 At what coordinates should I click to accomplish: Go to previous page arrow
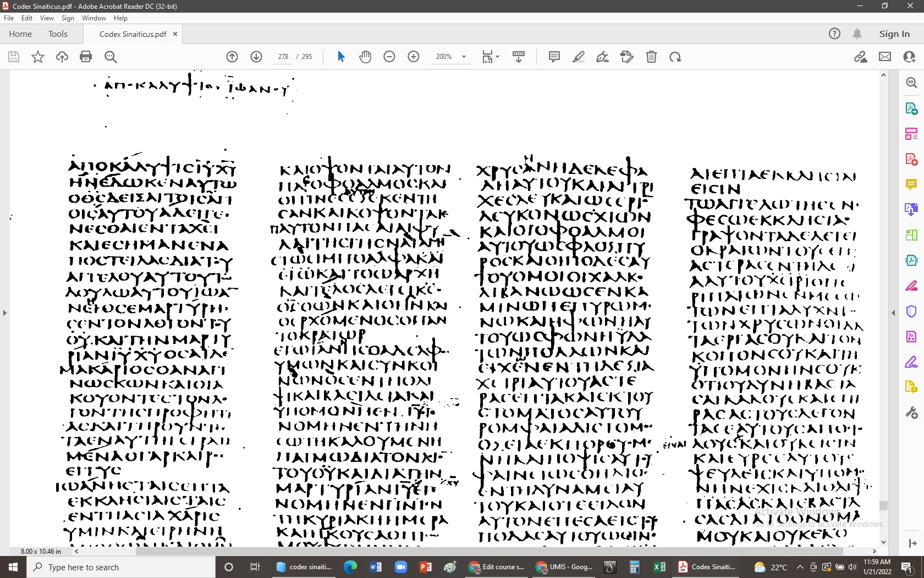pyautogui.click(x=232, y=57)
